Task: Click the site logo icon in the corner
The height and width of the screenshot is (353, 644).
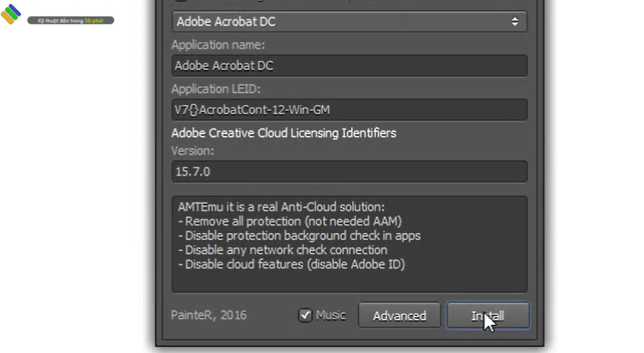Action: [12, 16]
